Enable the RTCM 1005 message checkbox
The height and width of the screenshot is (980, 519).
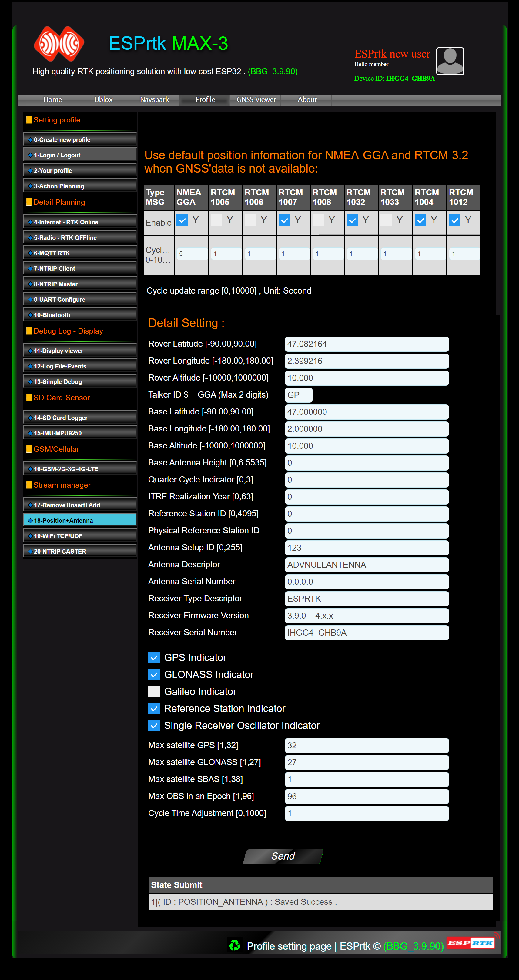216,220
